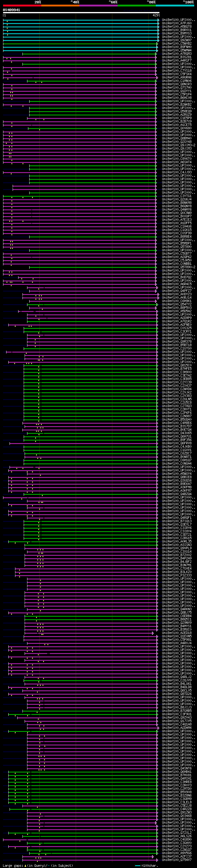Select the UniRef100_Q9M378 label
The image size is (197, 868).
(x=177, y=342)
